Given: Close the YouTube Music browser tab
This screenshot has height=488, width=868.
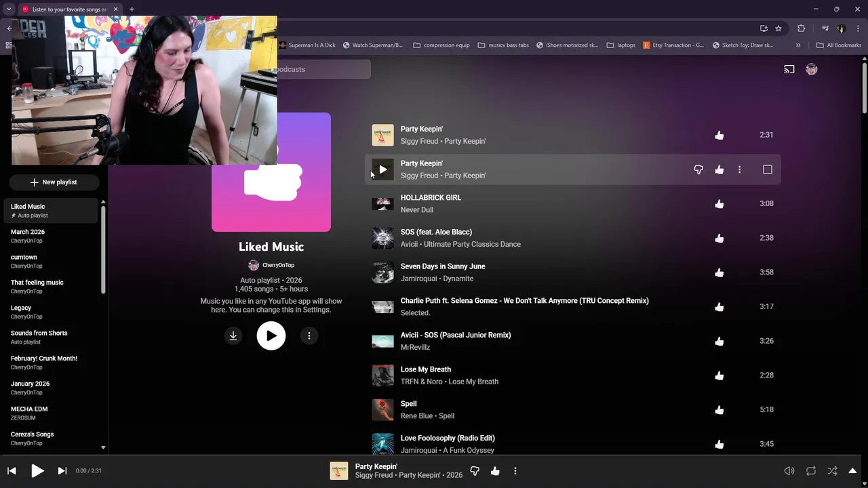Looking at the screenshot, I should coord(115,9).
